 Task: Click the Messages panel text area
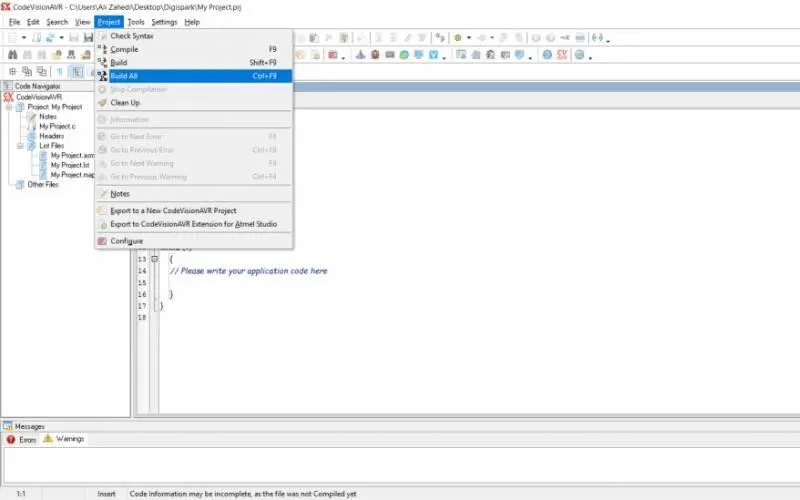[x=401, y=465]
